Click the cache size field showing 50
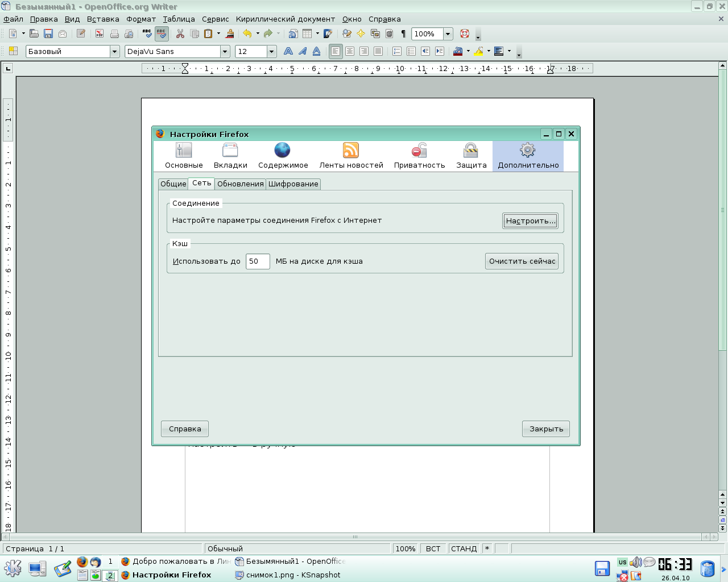Viewport: 728px width, 582px height. pyautogui.click(x=258, y=261)
